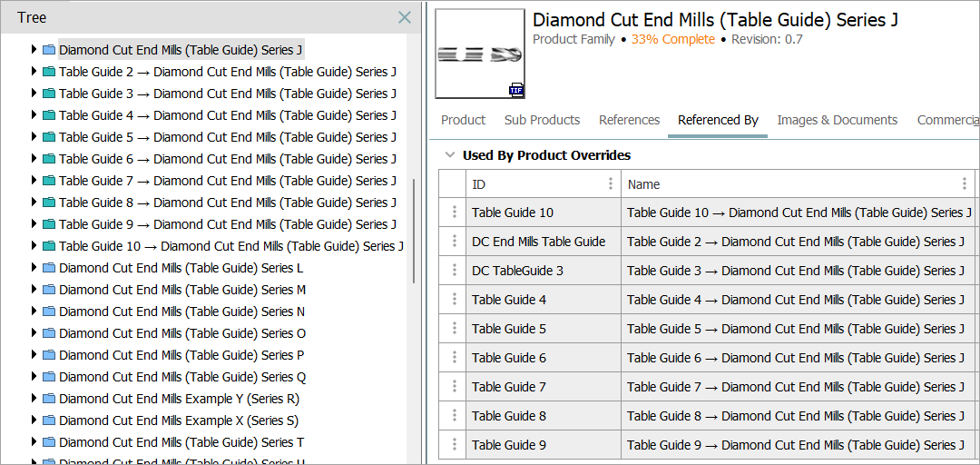Click the teal folder icon for Table Guide 2

(49, 72)
